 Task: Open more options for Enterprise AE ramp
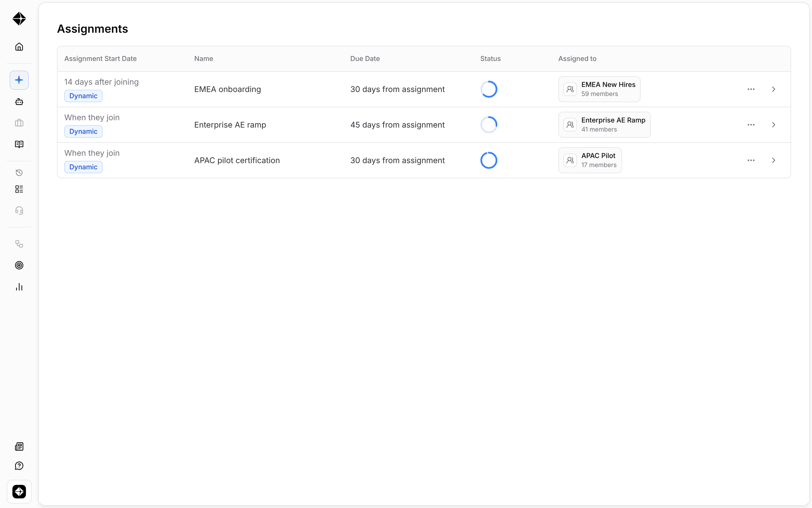(751, 125)
